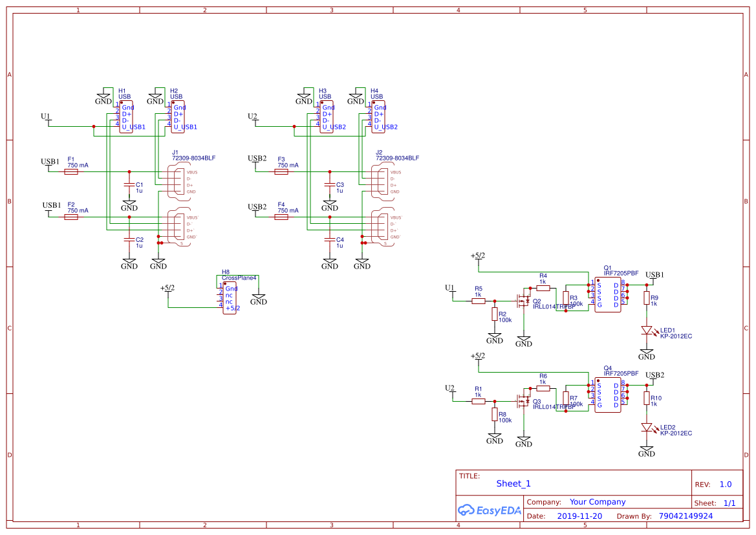Select resistor R3 100k symbol
This screenshot has width=756, height=535.
566,298
